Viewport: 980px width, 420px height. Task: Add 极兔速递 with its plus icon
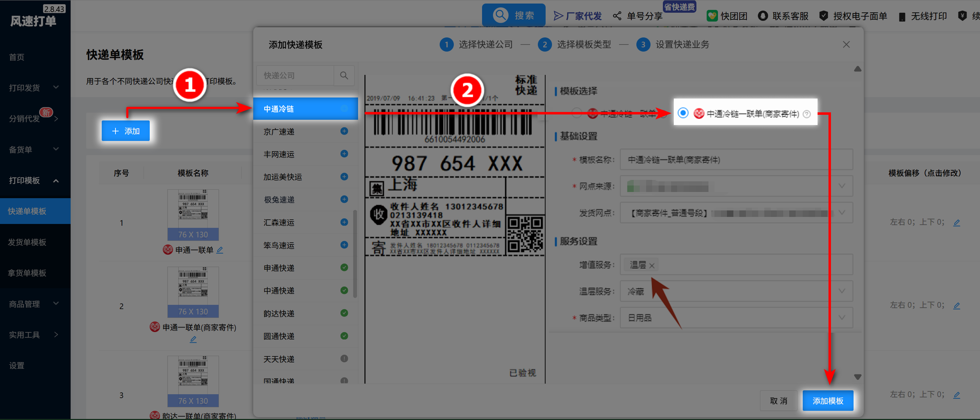344,199
